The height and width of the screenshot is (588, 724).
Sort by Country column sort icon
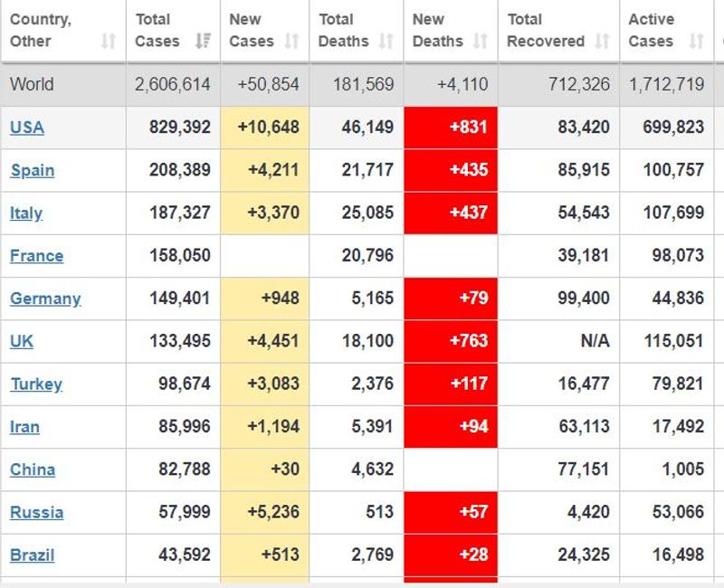[109, 42]
